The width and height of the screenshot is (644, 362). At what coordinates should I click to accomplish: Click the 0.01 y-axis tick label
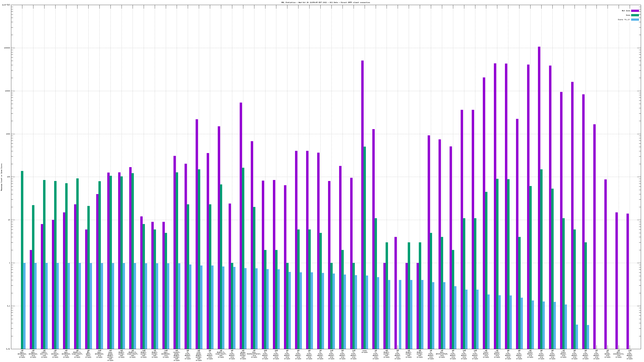8,349
